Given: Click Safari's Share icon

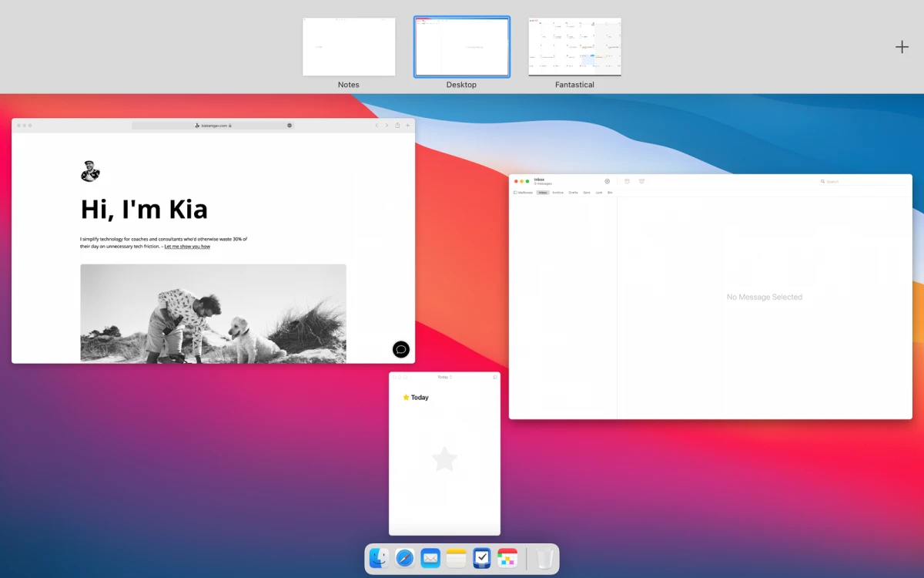Looking at the screenshot, I should 397,125.
